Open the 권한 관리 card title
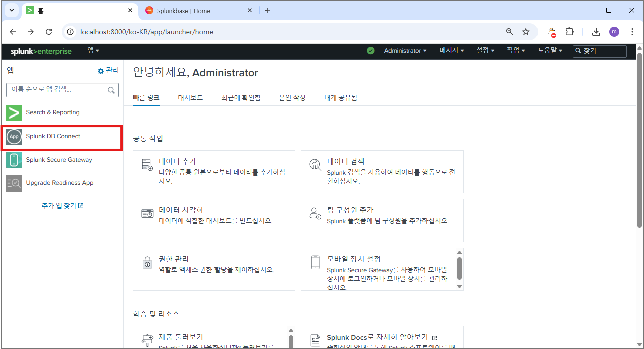Viewport: 644px width, 349px height. tap(174, 259)
